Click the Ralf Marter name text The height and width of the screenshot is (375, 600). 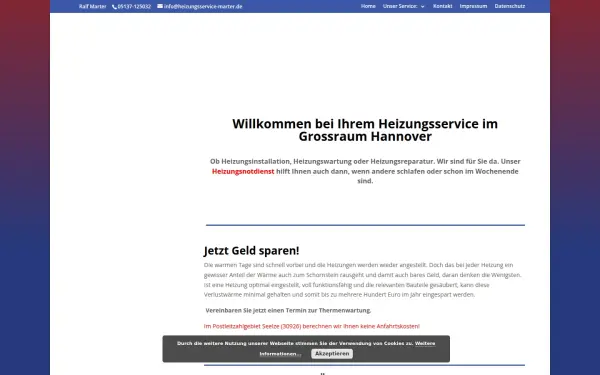coord(93,7)
